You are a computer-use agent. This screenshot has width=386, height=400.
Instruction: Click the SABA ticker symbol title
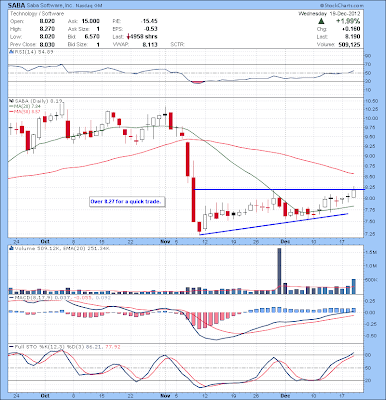pyautogui.click(x=17, y=5)
